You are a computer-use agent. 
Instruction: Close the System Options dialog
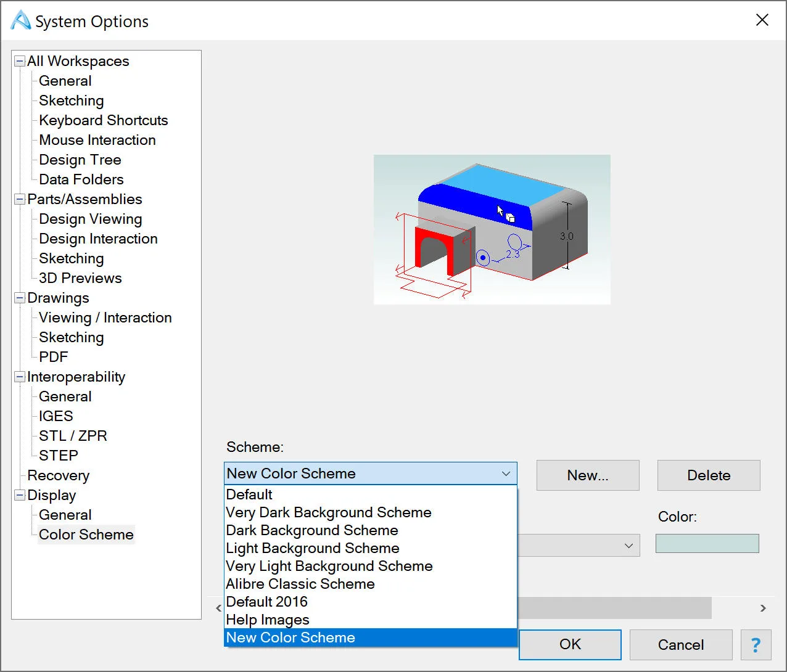(762, 20)
